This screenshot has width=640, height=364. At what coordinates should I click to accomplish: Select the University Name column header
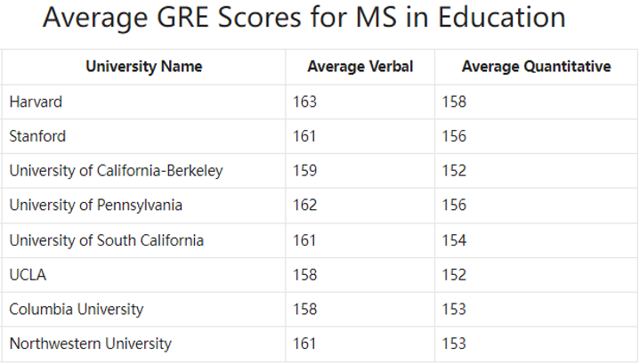(x=143, y=67)
